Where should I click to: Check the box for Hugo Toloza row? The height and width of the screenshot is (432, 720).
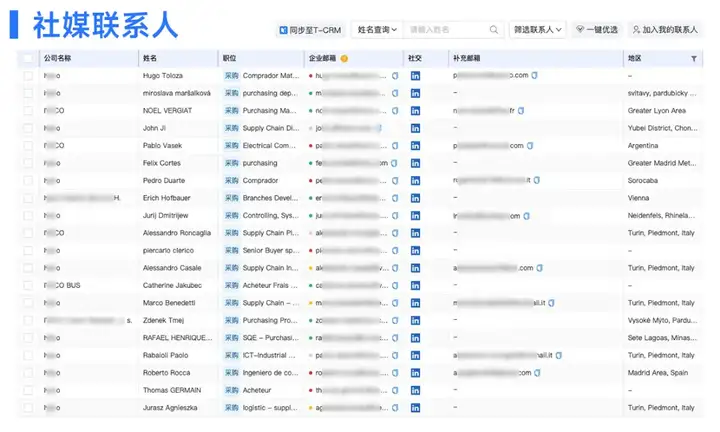[x=27, y=75]
